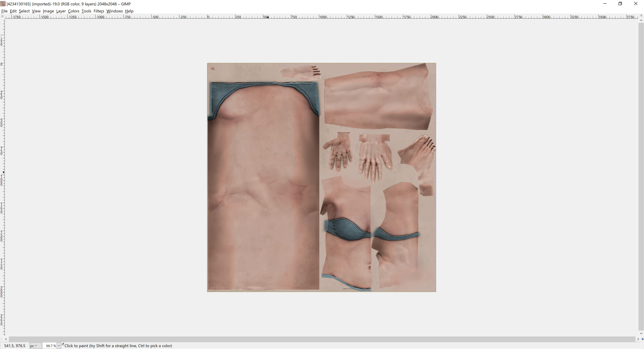Image resolution: width=644 pixels, height=349 pixels.
Task: Open the px unit dropdown
Action: (x=34, y=346)
